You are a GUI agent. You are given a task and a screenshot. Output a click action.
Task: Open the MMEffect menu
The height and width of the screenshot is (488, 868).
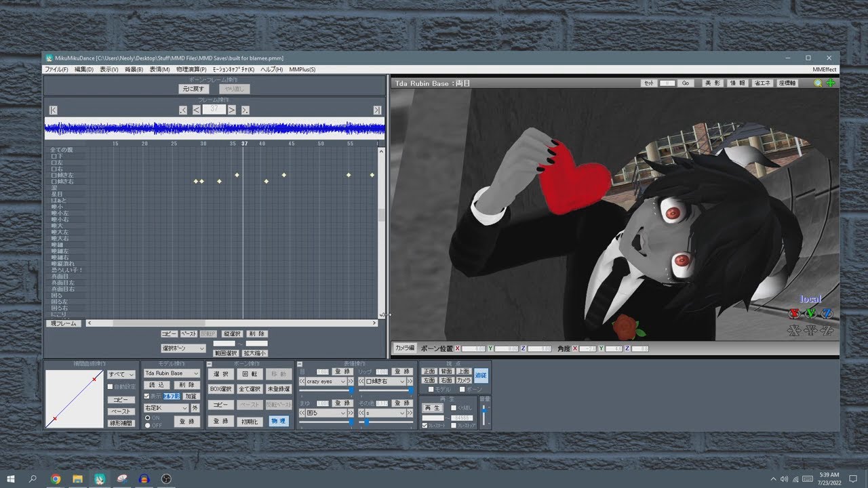825,69
